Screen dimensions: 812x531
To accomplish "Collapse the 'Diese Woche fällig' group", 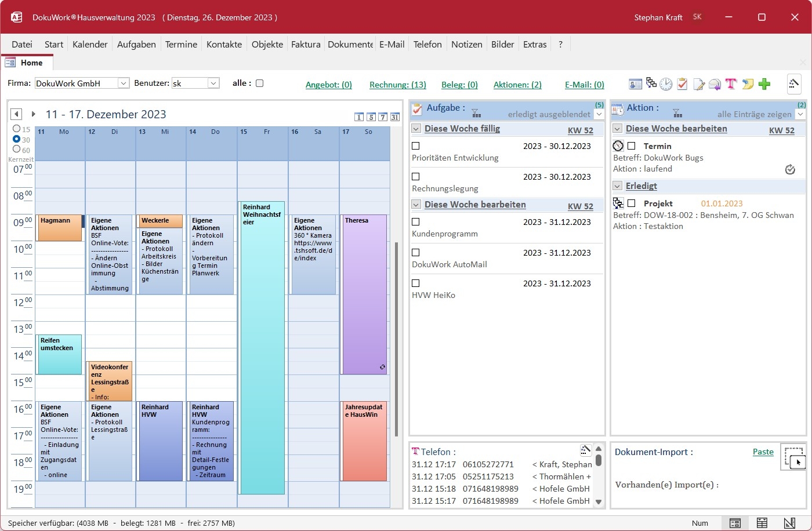I will pyautogui.click(x=416, y=129).
